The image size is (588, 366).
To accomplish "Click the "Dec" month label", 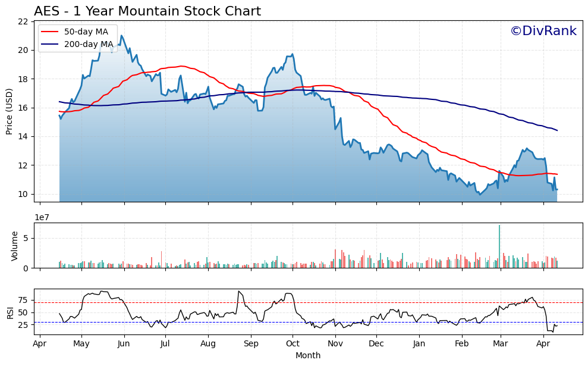I will click(x=376, y=344).
